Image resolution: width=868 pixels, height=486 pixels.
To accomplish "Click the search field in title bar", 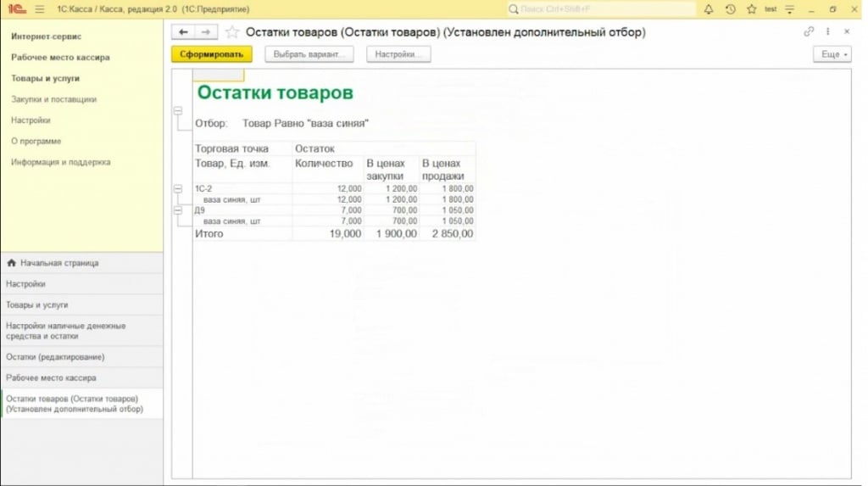I will pos(600,8).
